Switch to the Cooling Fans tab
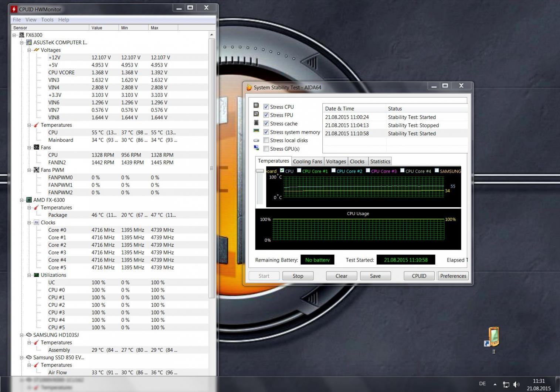Image resolution: width=560 pixels, height=392 pixels. click(x=307, y=161)
